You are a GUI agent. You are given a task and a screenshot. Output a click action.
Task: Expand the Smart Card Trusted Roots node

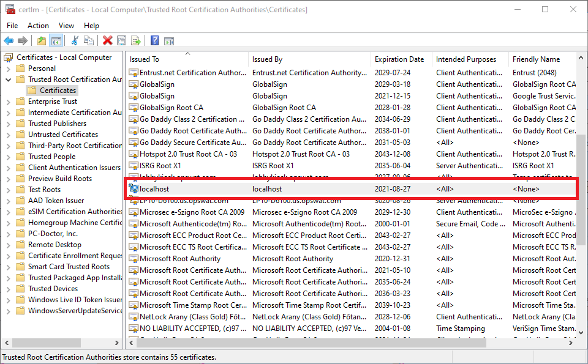point(8,267)
